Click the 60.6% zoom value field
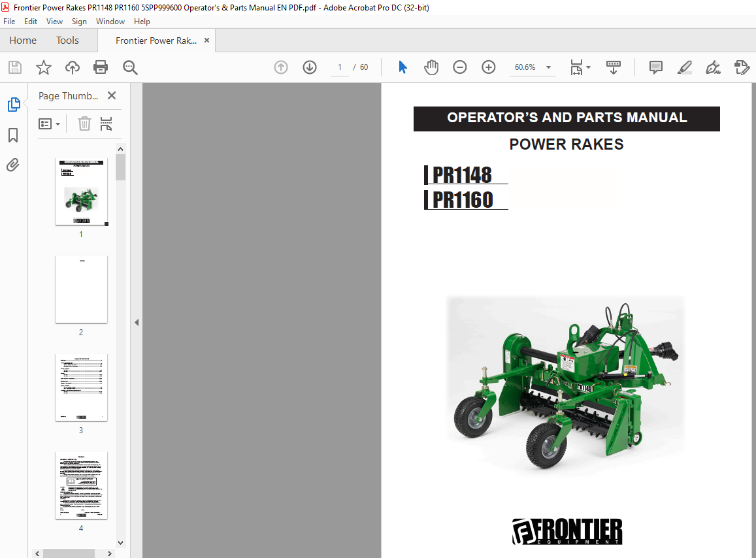Viewport: 756px width, 558px height. click(x=525, y=67)
